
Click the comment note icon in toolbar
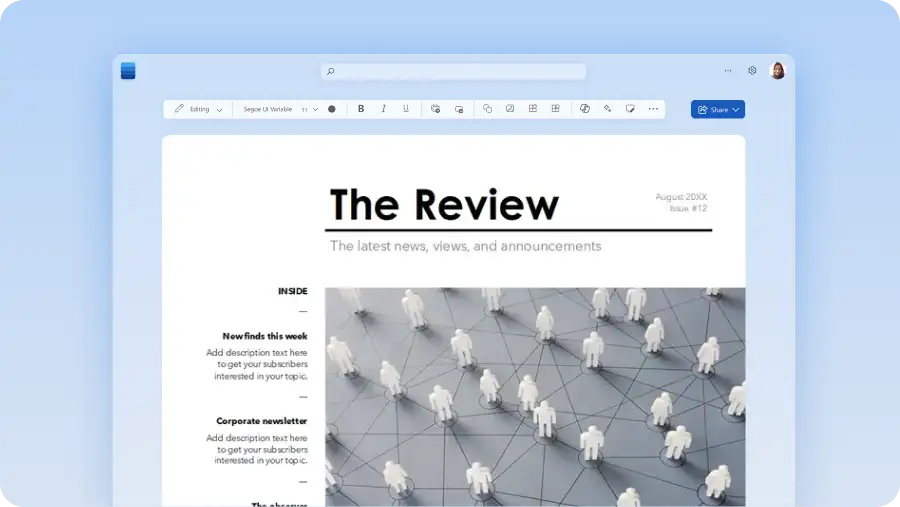pos(630,109)
